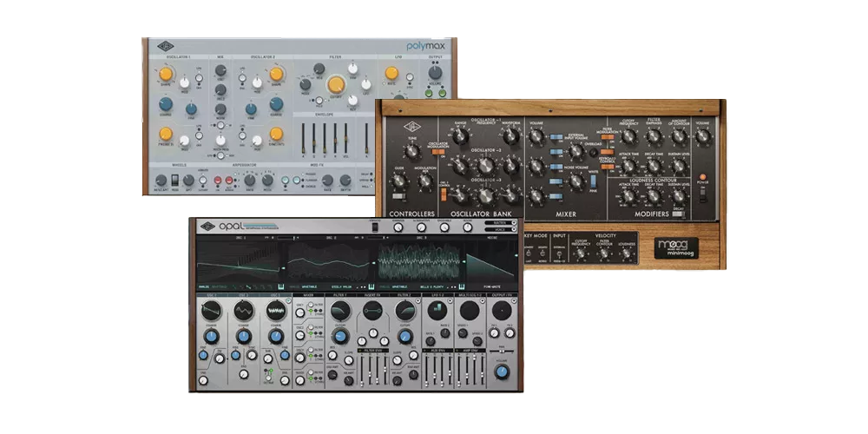868x434 pixels.
Task: Expand the Opal Output FX section corner button
Action: pyautogui.click(x=514, y=301)
